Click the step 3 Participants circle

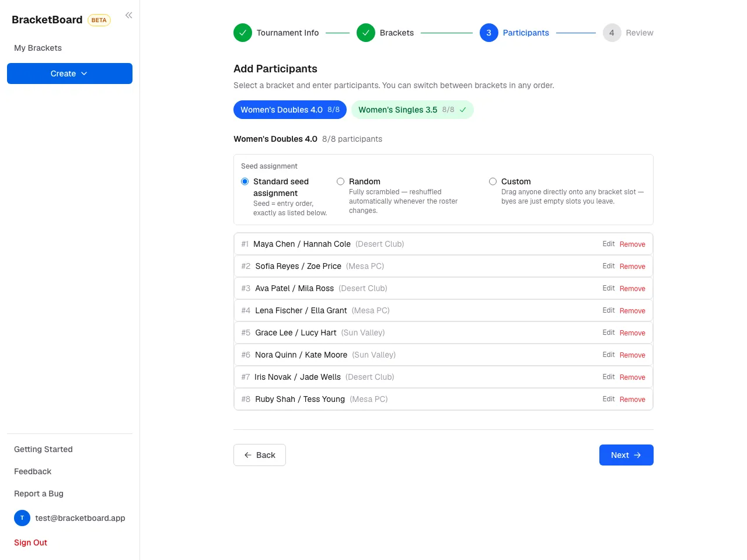(489, 33)
